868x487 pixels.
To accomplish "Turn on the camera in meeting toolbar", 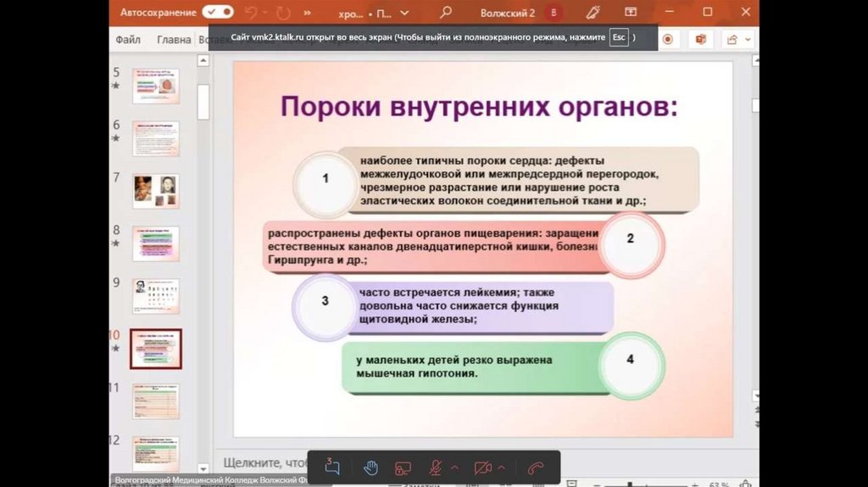I will point(483,467).
